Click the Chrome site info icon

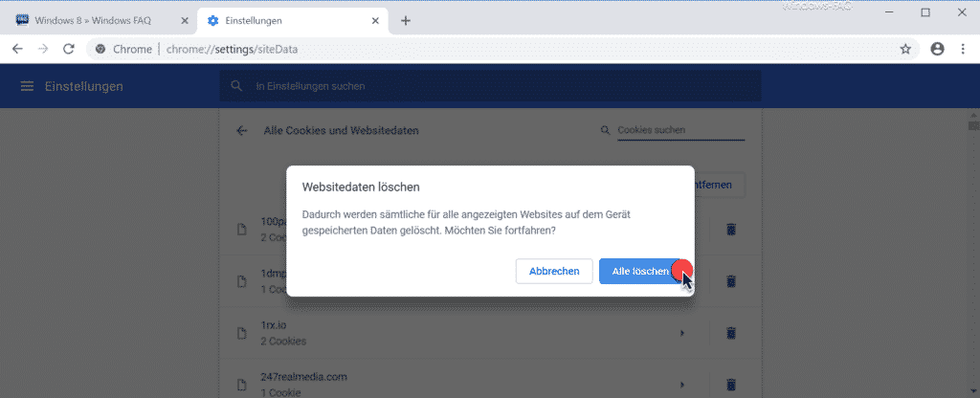pos(100,50)
